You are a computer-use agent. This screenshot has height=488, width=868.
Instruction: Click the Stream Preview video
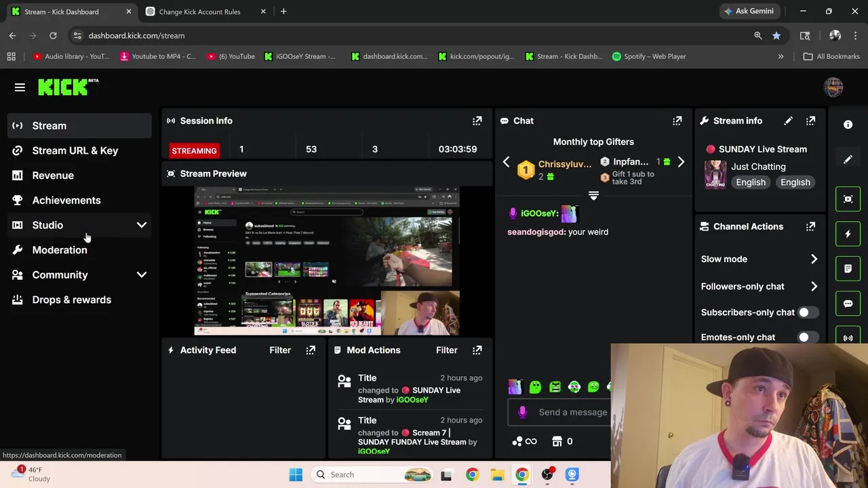point(327,261)
